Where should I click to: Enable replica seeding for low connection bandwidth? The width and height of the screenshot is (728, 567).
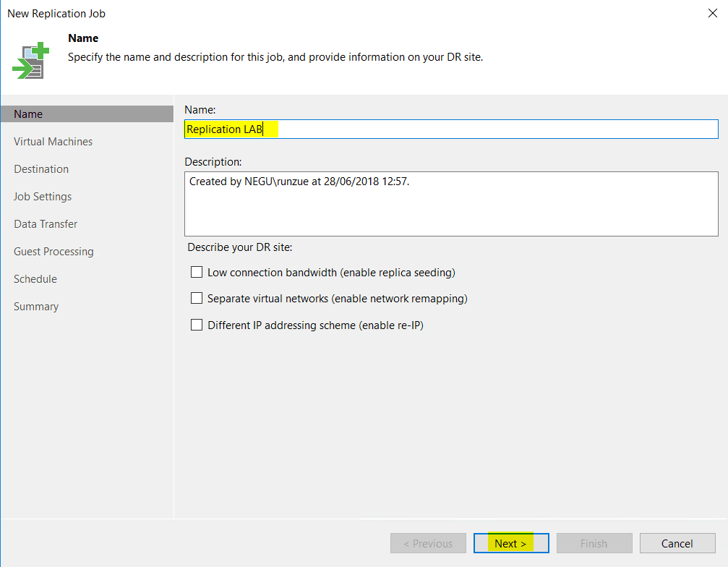pos(197,272)
